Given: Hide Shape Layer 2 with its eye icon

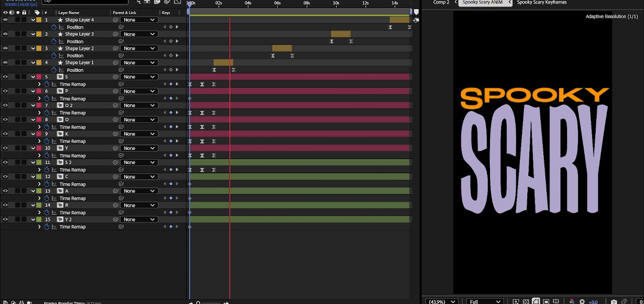Looking at the screenshot, I should click(x=5, y=48).
